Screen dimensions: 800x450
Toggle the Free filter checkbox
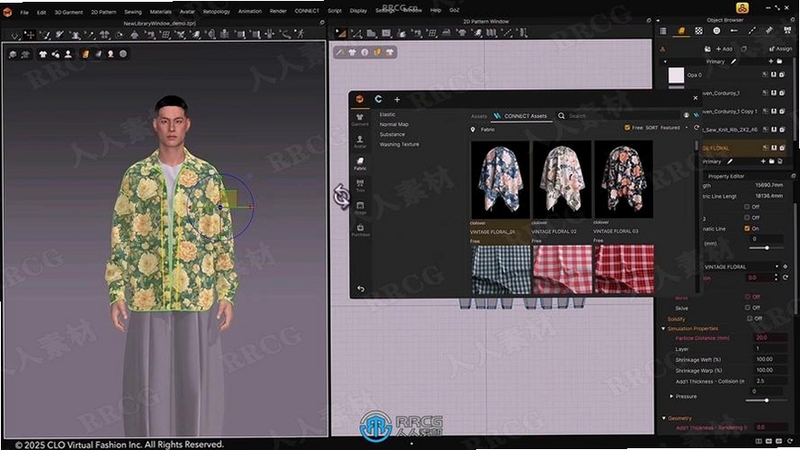627,128
